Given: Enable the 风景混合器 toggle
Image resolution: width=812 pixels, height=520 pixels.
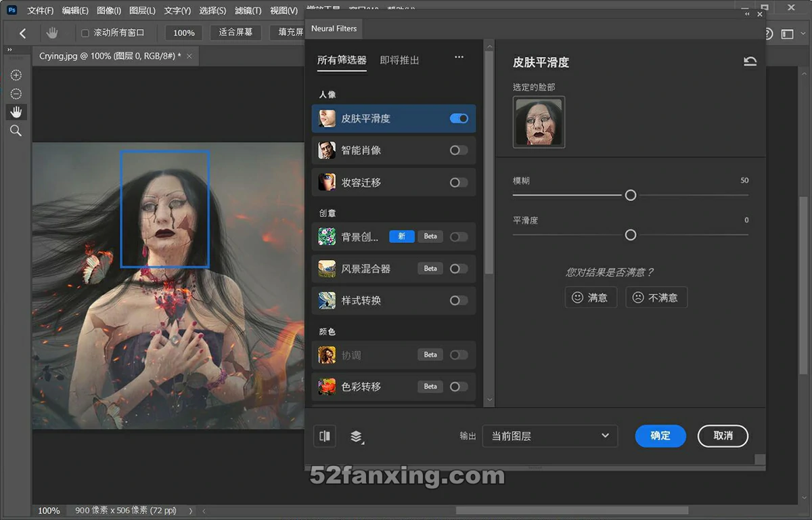Looking at the screenshot, I should [x=459, y=268].
